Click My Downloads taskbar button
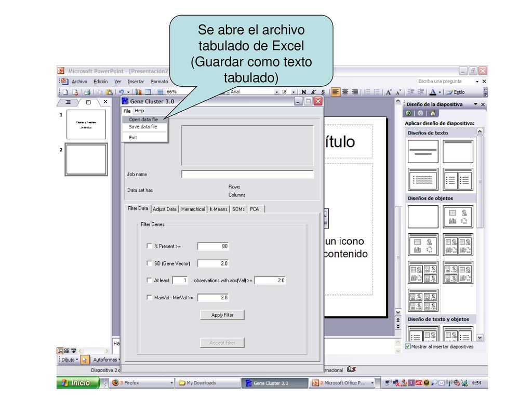This screenshot has height=399, width=532. 208,383
